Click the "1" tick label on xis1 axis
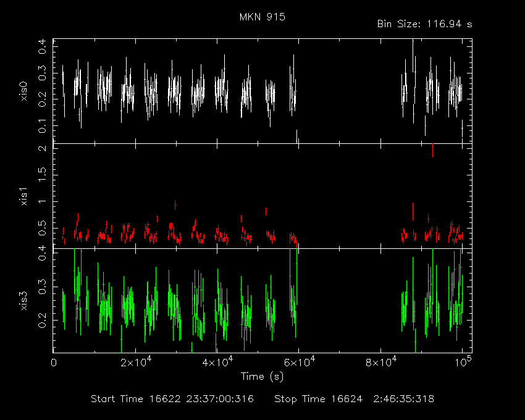Image resolution: width=525 pixels, height=420 pixels. coord(42,201)
